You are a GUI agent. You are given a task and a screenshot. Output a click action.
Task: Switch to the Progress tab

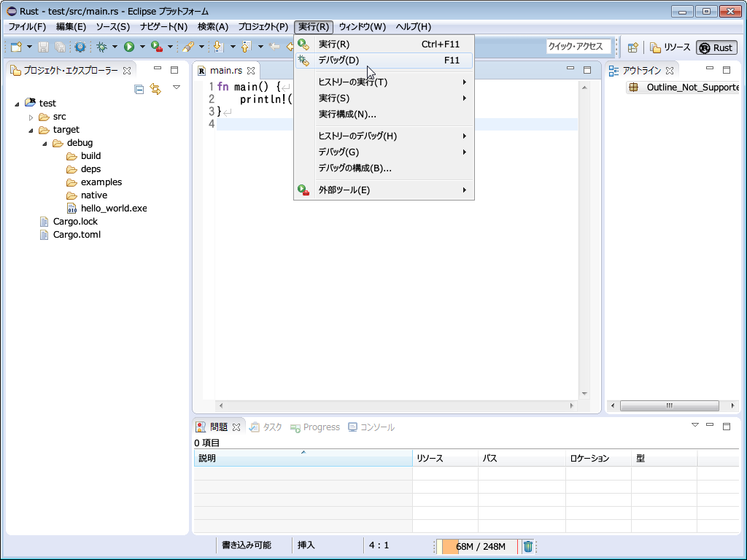pos(315,427)
